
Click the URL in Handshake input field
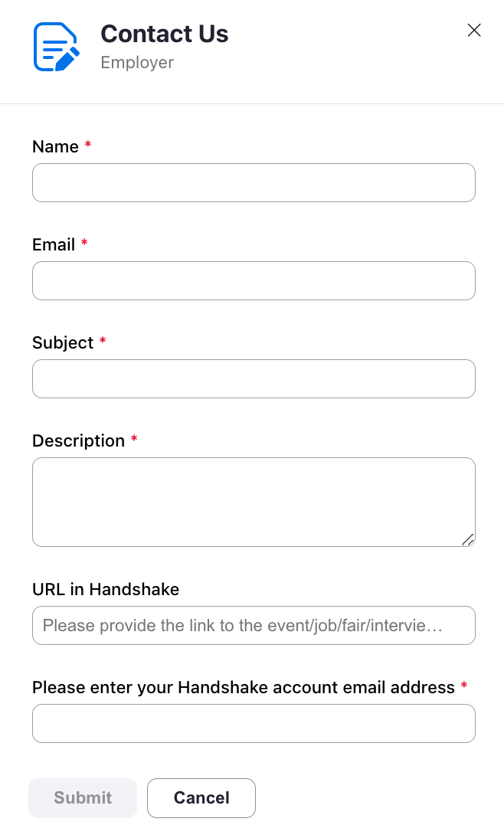(x=254, y=625)
